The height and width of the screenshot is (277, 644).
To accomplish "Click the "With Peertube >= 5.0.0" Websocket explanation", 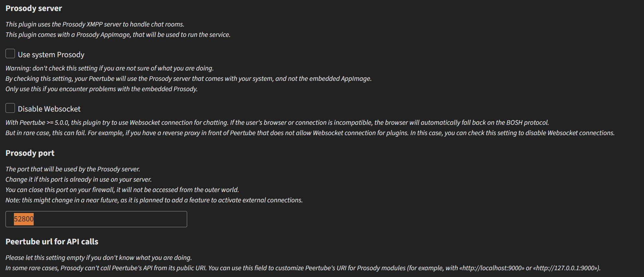I will 277,123.
